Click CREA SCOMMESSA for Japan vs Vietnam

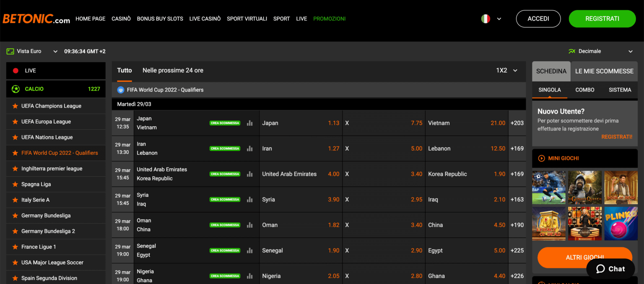point(225,123)
